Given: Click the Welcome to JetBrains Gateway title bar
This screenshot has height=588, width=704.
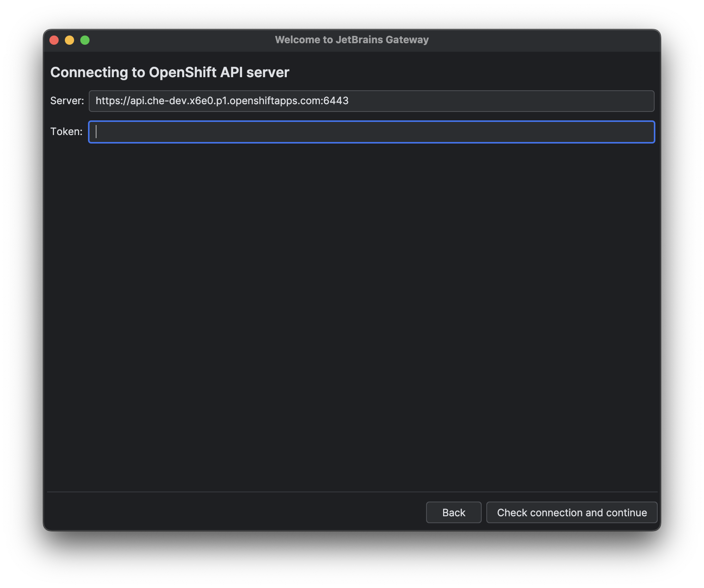Looking at the screenshot, I should click(351, 39).
